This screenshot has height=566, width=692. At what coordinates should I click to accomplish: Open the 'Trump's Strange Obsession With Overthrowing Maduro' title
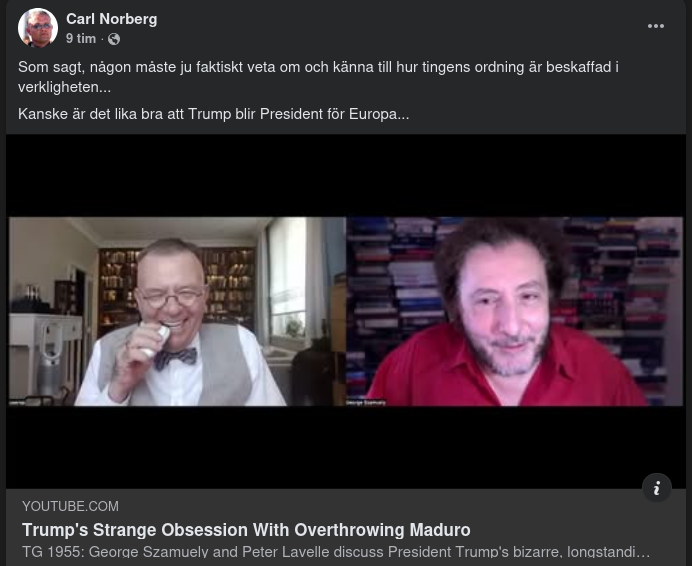click(x=246, y=530)
